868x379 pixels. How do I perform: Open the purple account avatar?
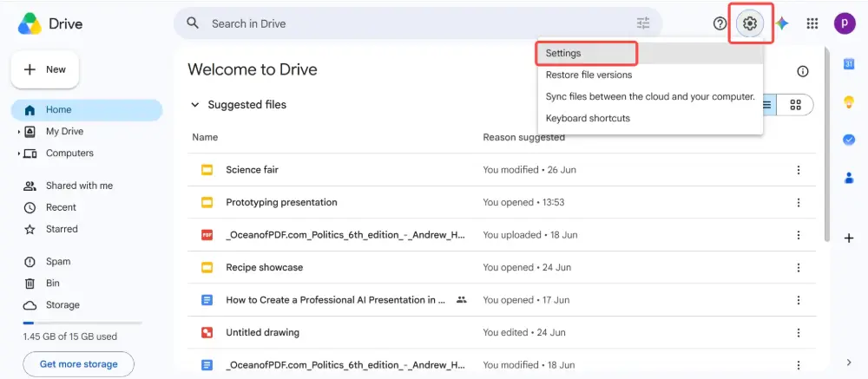845,23
